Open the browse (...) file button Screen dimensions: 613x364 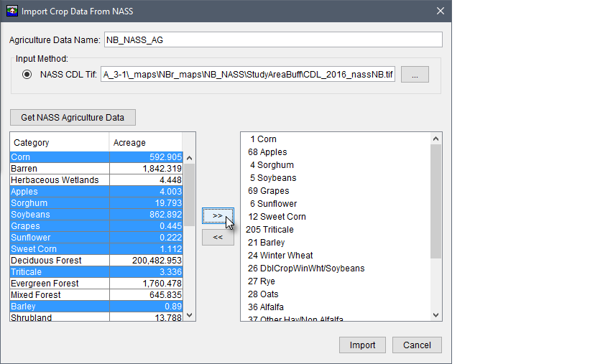click(x=419, y=74)
